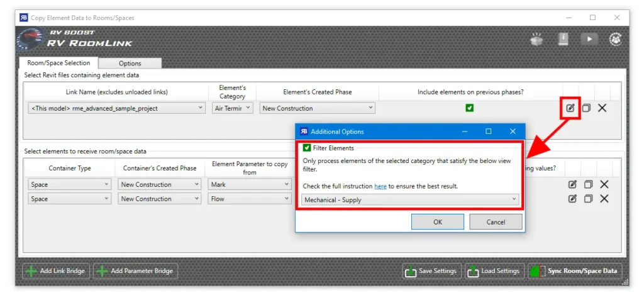This screenshot has width=644, height=300.
Task: Open the video tutorial play icon
Action: (x=589, y=39)
